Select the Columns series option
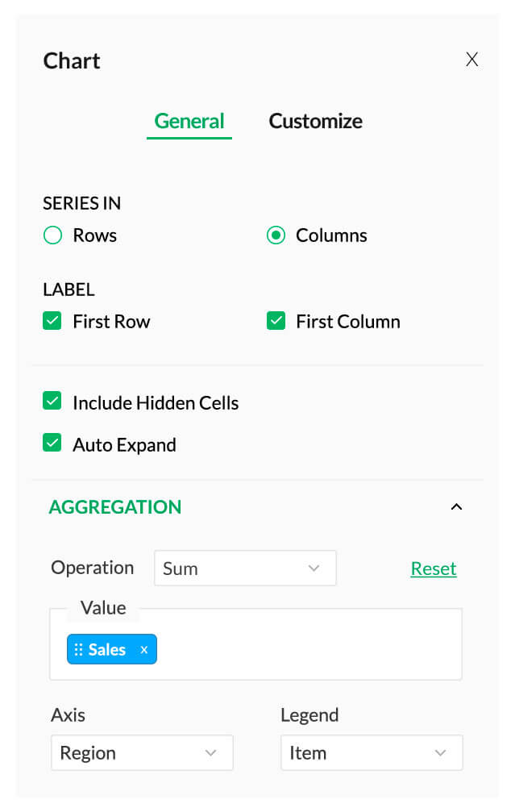Image resolution: width=515 pixels, height=812 pixels. point(276,235)
